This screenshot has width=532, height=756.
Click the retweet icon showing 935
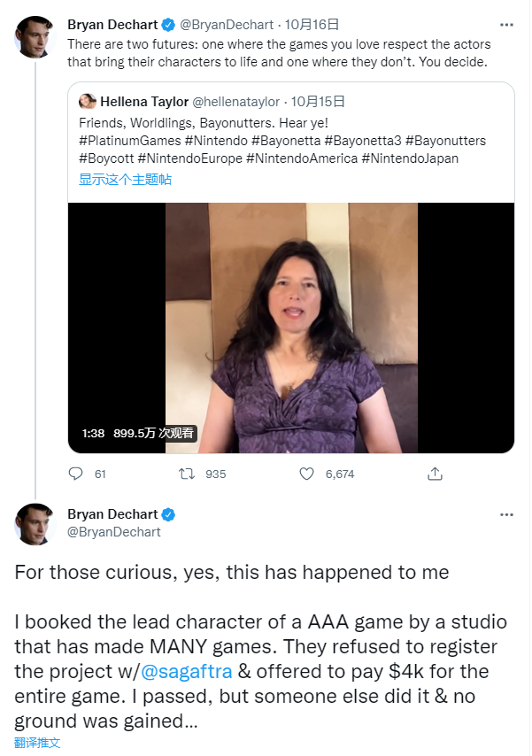point(188,474)
